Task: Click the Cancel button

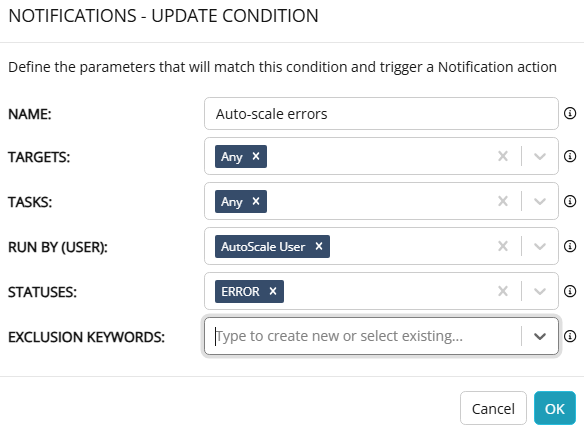Action: [x=493, y=408]
